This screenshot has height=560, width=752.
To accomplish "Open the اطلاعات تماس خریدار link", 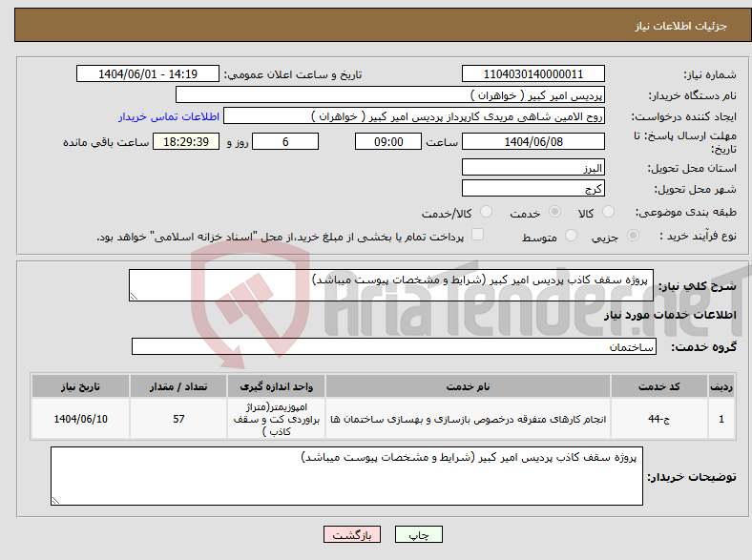I will (x=169, y=116).
